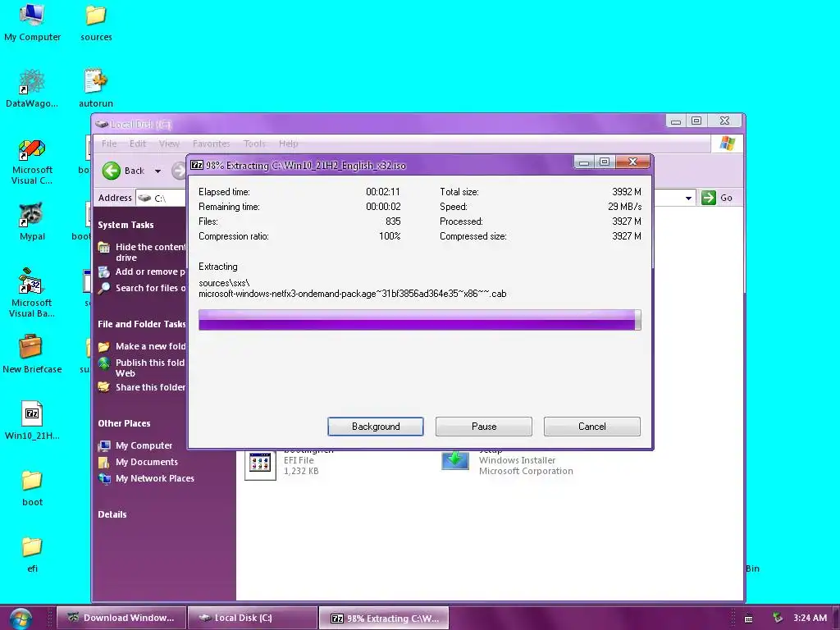Switch to Download Windows taskbar button

(x=121, y=618)
